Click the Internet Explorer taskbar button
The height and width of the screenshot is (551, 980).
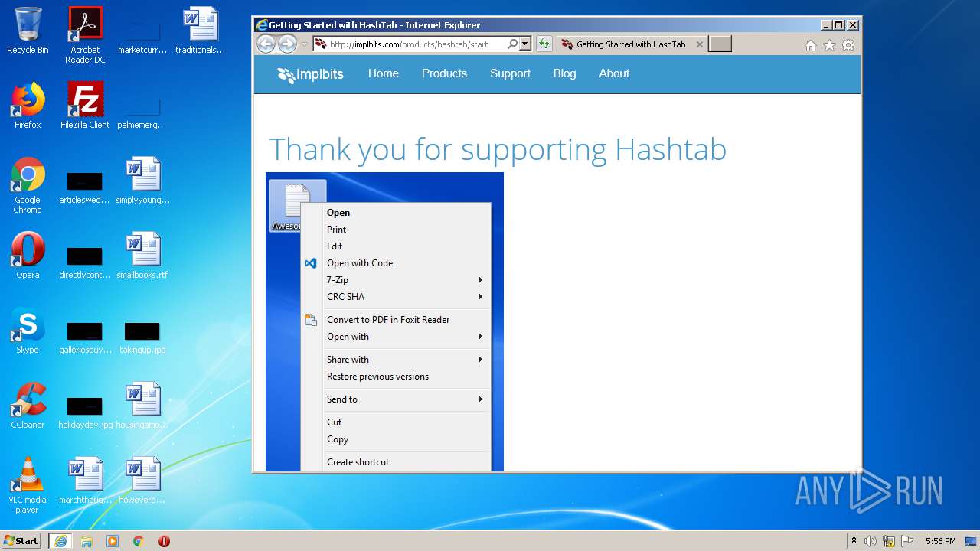(60, 540)
